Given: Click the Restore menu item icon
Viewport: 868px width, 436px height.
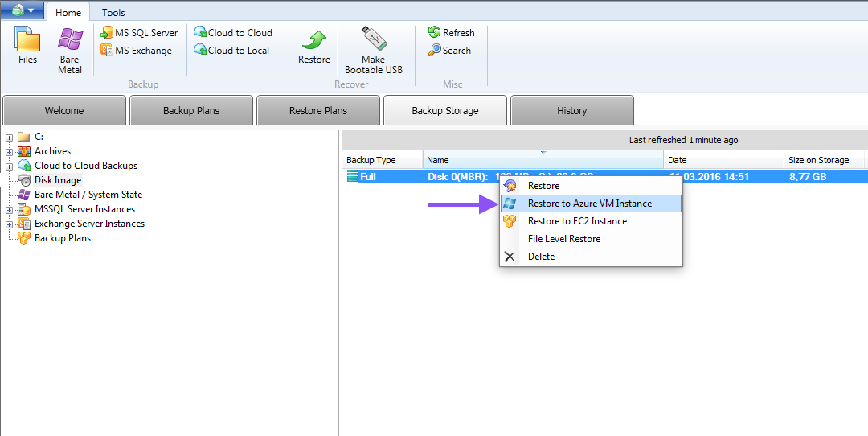Looking at the screenshot, I should click(x=510, y=186).
